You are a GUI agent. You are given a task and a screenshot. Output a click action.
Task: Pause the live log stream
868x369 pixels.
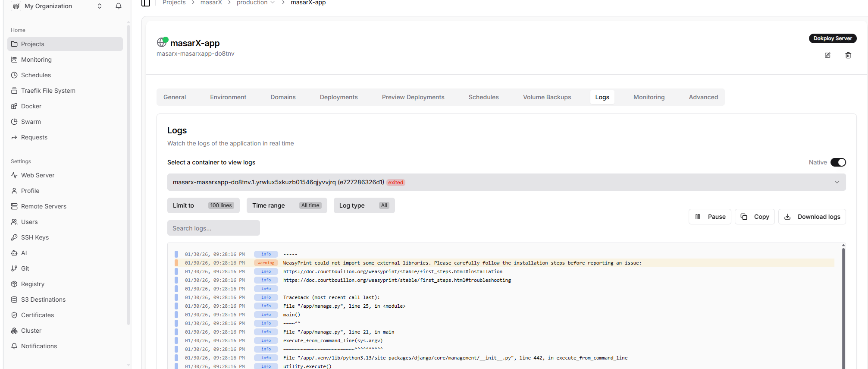(x=710, y=217)
